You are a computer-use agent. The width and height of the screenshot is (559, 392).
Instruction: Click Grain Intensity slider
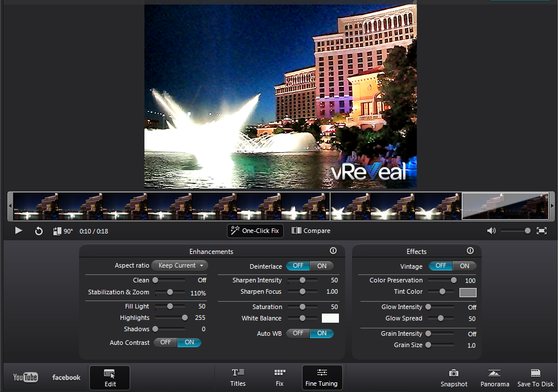click(441, 333)
